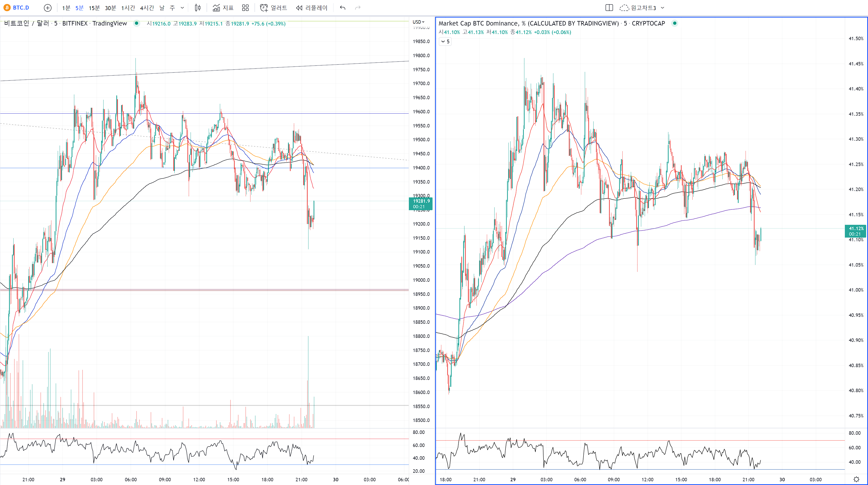Click the redo arrow icon
The height and width of the screenshot is (485, 868).
(x=358, y=8)
